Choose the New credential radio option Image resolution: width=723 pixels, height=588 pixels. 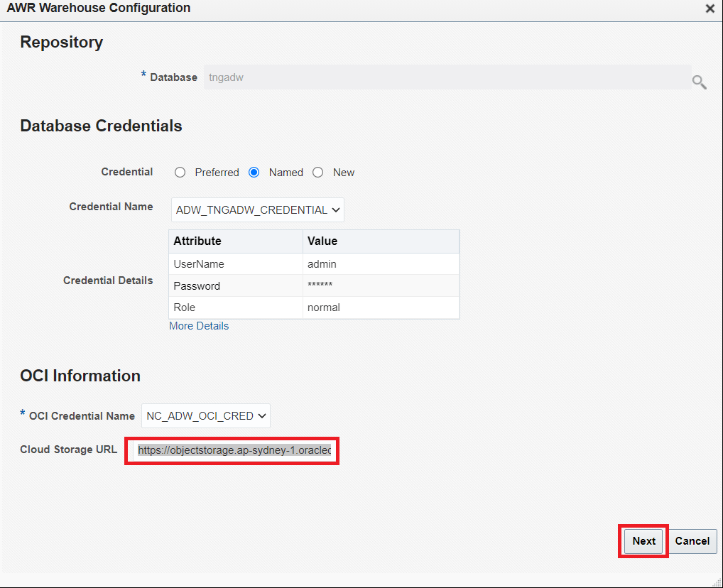coord(318,173)
